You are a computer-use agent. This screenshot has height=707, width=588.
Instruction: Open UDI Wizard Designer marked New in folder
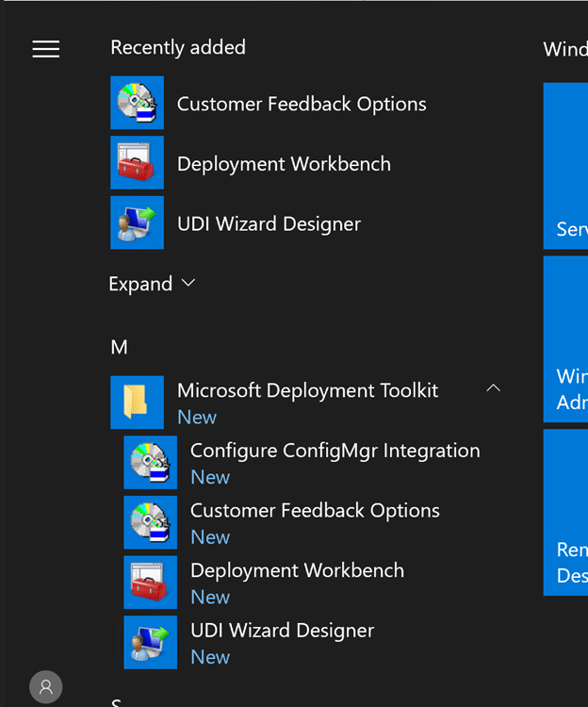click(x=283, y=631)
